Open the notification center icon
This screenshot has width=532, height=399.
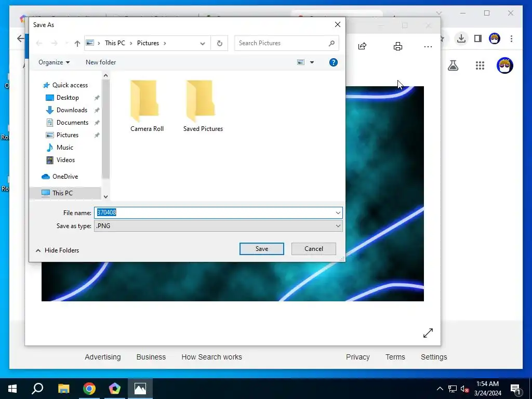(x=516, y=389)
